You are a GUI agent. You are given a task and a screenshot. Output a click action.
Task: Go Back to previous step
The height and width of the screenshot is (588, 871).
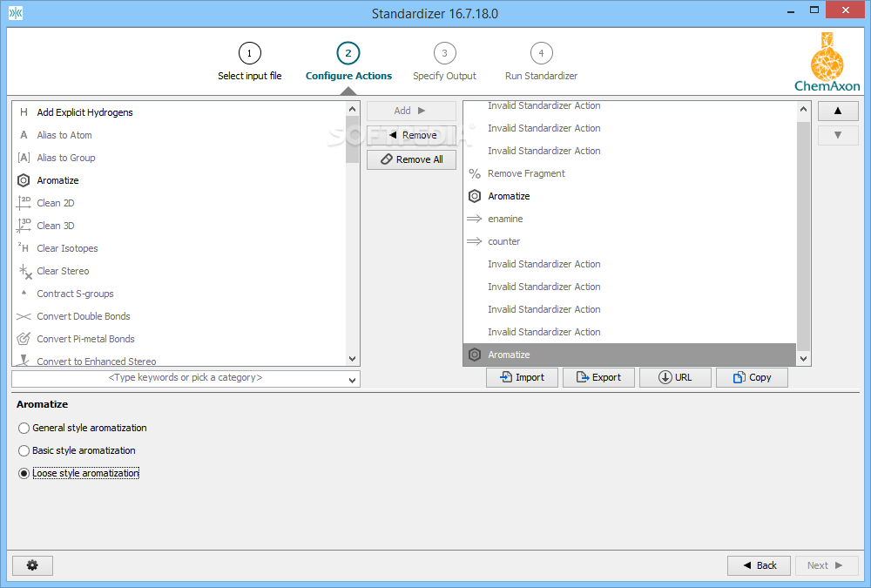coord(760,565)
